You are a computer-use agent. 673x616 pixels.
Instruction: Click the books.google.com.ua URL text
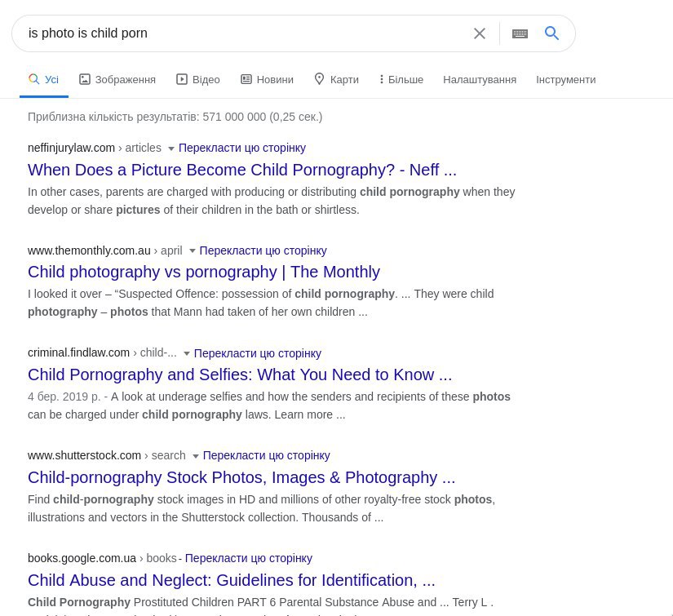[82, 558]
